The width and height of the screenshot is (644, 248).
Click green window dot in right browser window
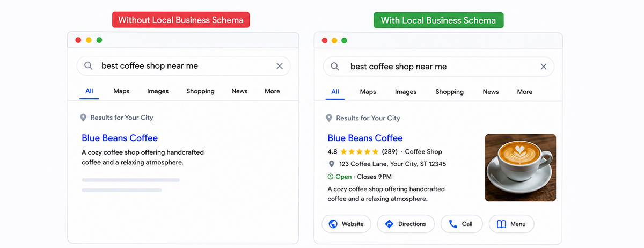[345, 41]
